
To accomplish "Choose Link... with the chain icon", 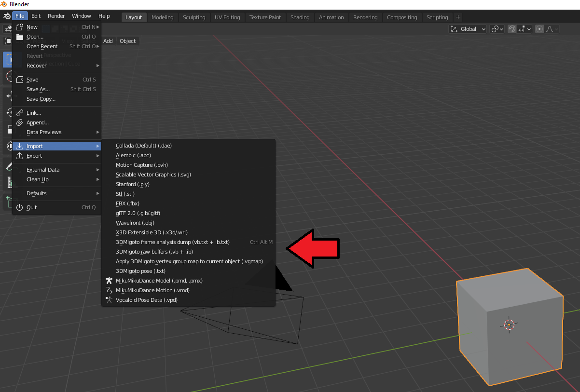I will pyautogui.click(x=57, y=113).
